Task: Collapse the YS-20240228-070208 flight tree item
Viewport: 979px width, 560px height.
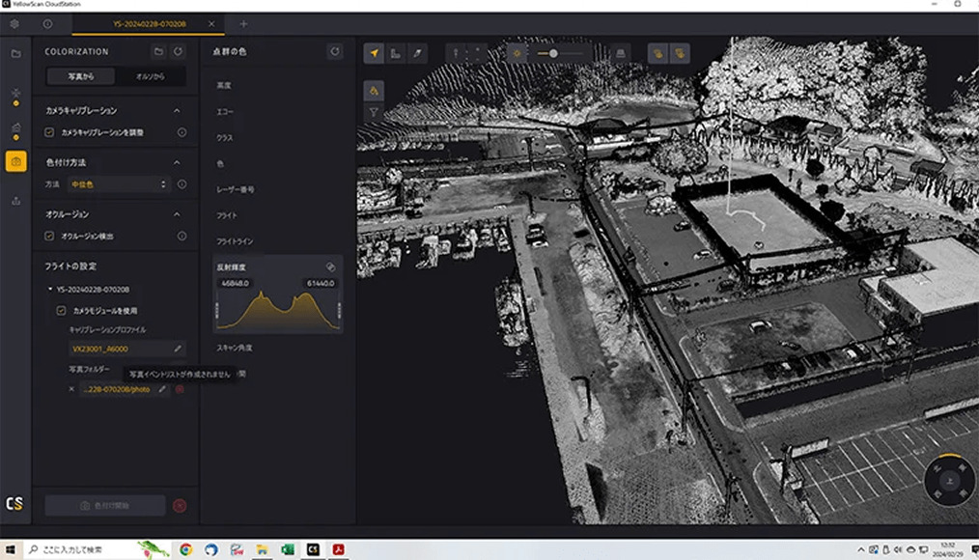Action: coord(50,289)
